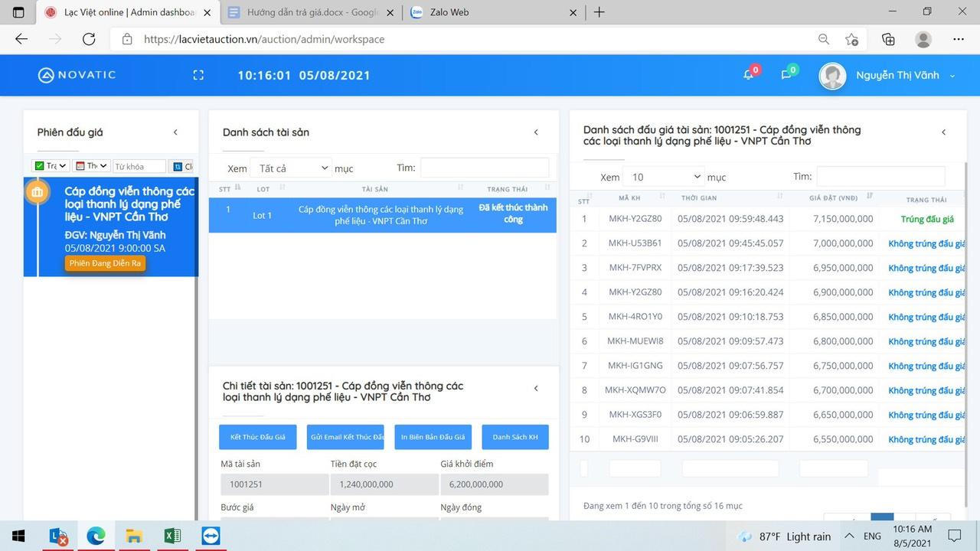Open the green checkmark status filter
This screenshot has width=980, height=551.
pyautogui.click(x=51, y=166)
